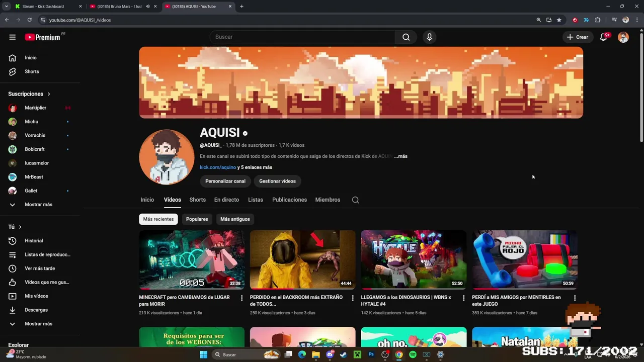
Task: Switch to the Listas tab
Action: coord(256,200)
